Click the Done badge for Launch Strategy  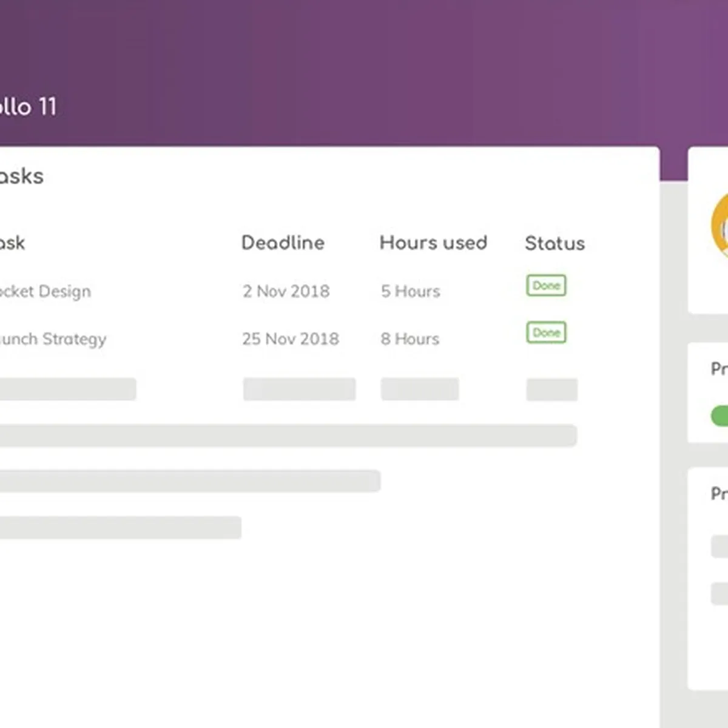(546, 332)
